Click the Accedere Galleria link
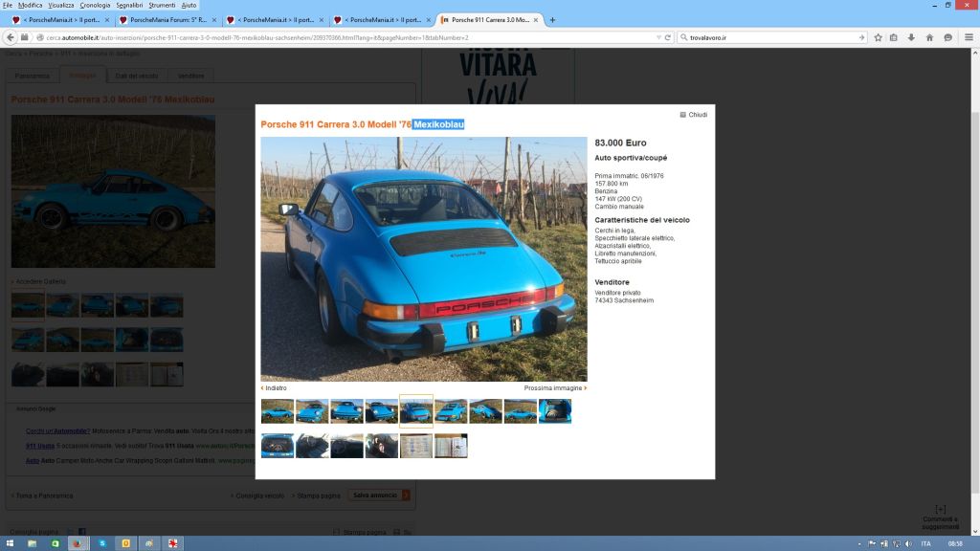The width and height of the screenshot is (980, 551). [x=40, y=282]
